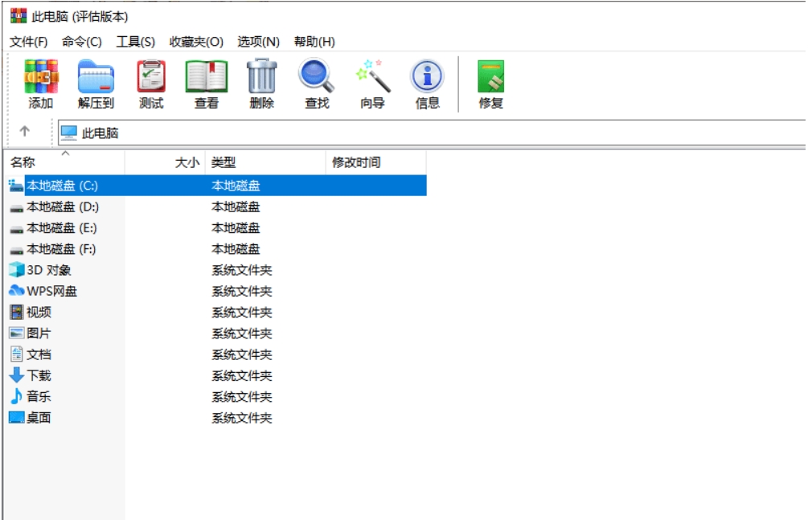Click 系统文件夹 type cell in 桌面 row

point(242,417)
